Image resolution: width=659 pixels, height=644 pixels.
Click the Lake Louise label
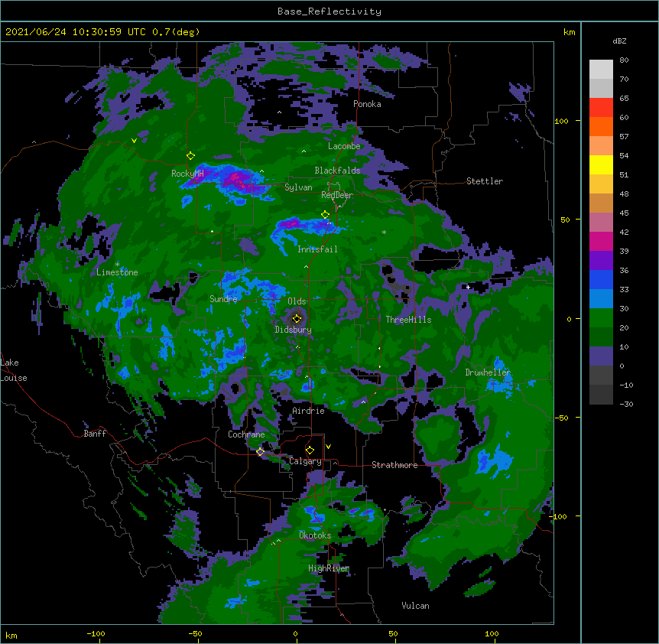pos(14,370)
